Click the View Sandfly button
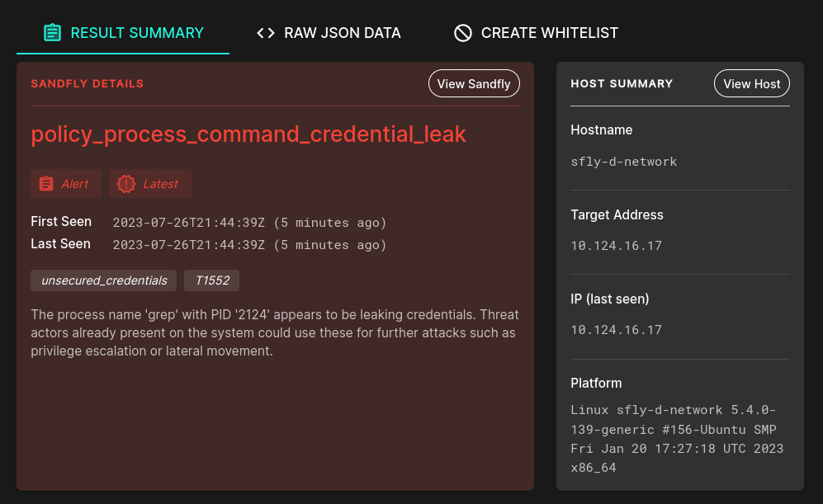 coord(474,83)
